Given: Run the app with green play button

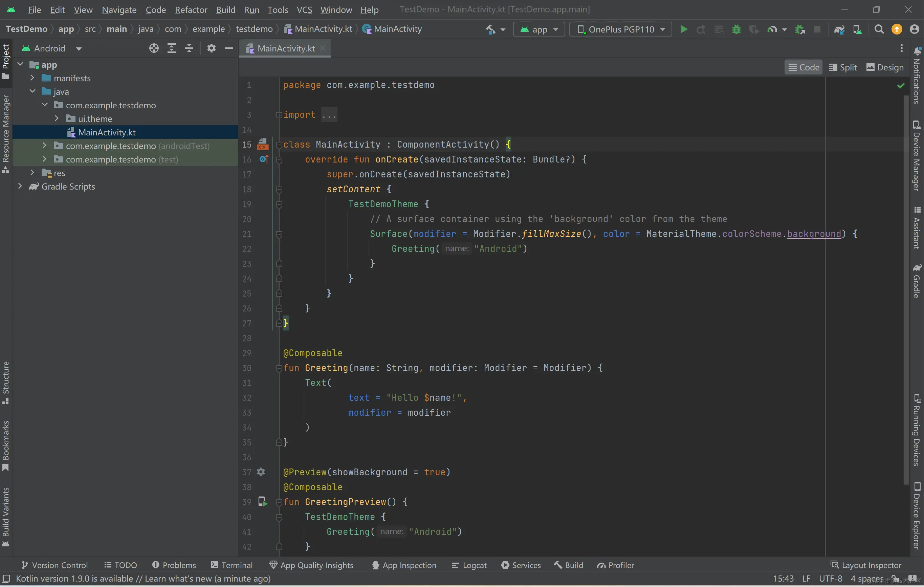Looking at the screenshot, I should point(683,29).
